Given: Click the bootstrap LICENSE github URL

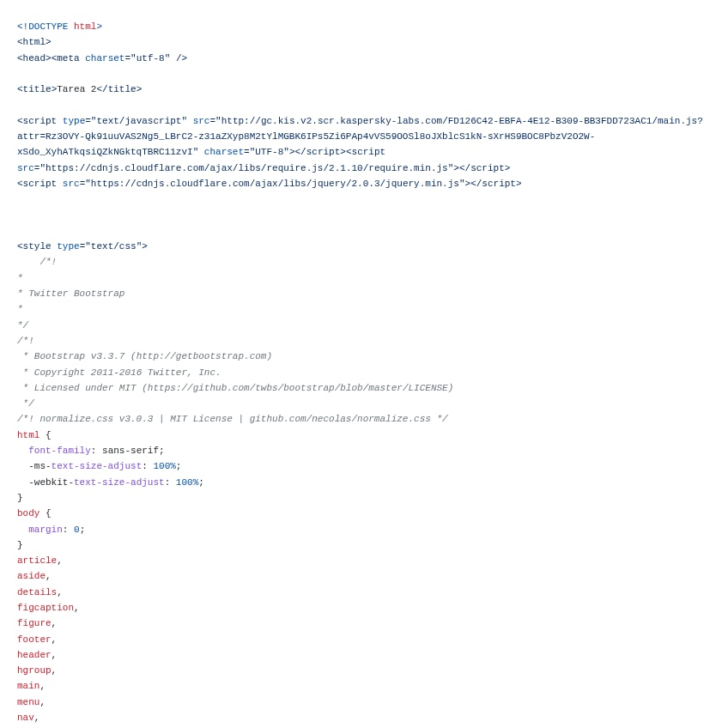Looking at the screenshot, I should click(x=298, y=388).
